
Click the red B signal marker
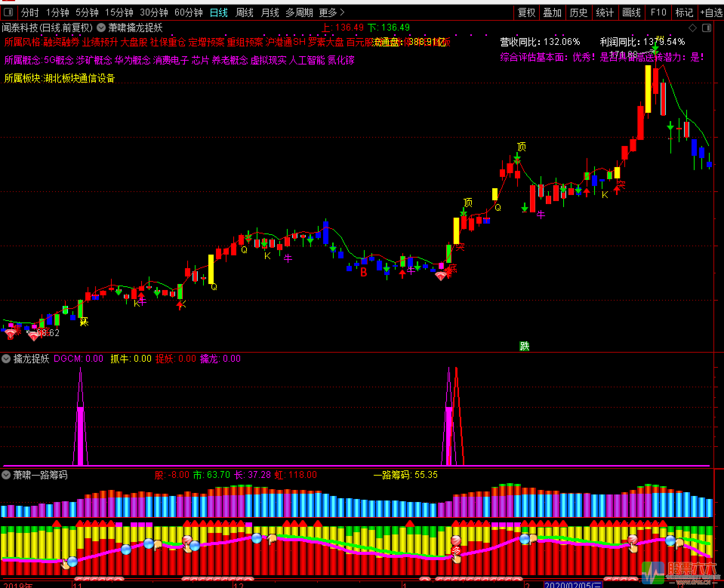(x=364, y=272)
